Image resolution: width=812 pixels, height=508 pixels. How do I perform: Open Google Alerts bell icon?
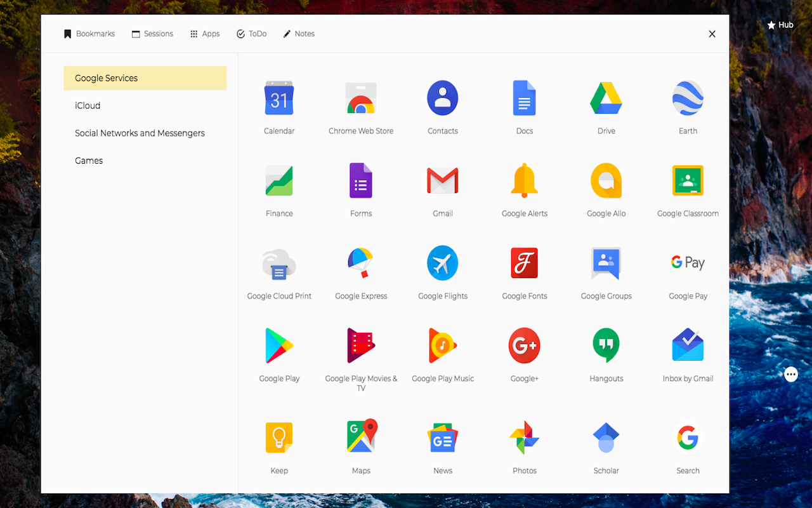pos(525,181)
